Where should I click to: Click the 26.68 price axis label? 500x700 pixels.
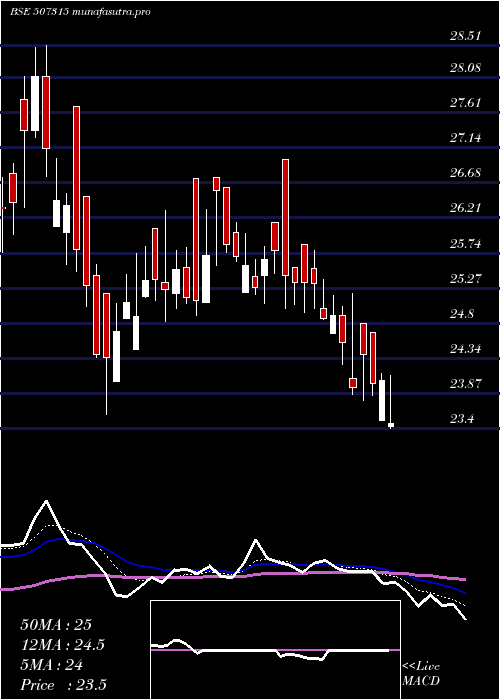point(465,173)
